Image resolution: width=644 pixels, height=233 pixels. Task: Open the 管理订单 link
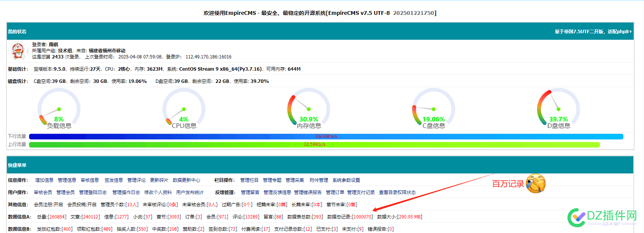[x=335, y=193]
